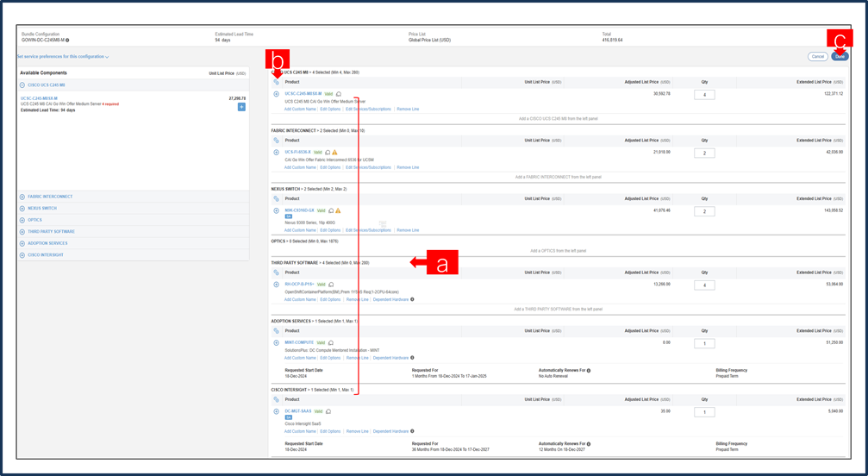The height and width of the screenshot is (476, 868).
Task: Click Edit Services/Subscriptions for UCS-FI-6536-X
Action: [368, 167]
